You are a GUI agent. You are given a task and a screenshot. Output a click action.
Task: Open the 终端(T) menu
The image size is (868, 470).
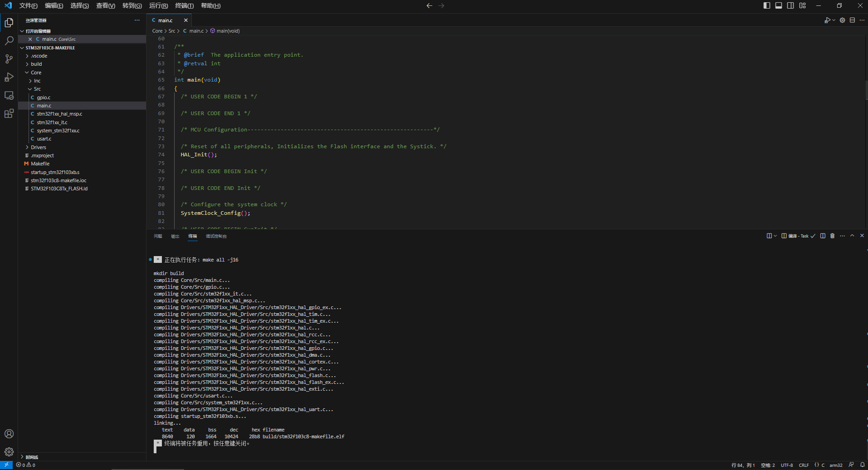(184, 5)
